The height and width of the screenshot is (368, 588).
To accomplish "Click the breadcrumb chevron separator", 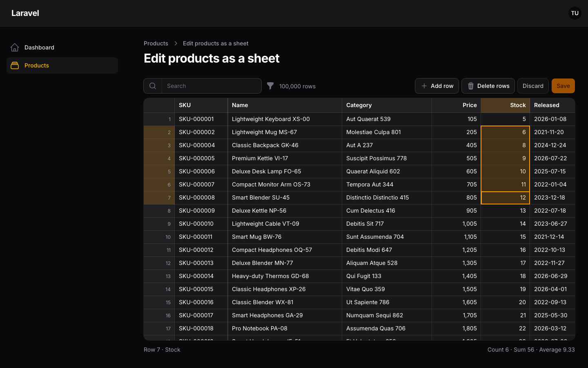I will 176,43.
